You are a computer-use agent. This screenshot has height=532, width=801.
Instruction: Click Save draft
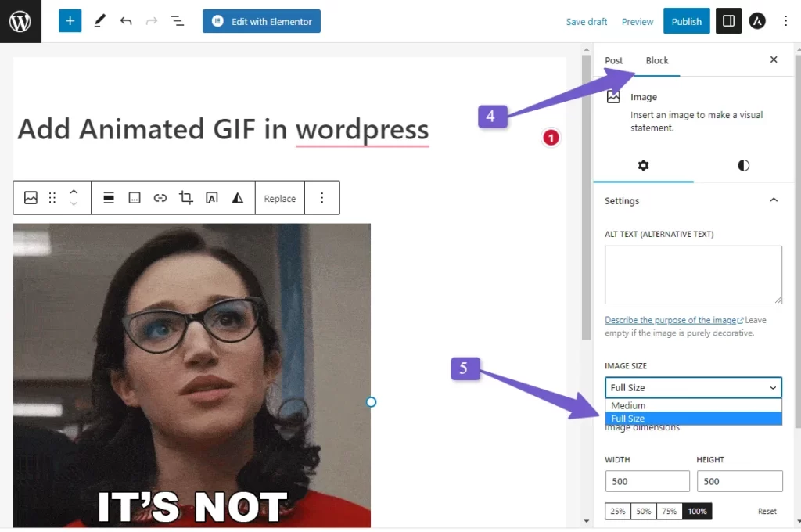pyautogui.click(x=587, y=21)
